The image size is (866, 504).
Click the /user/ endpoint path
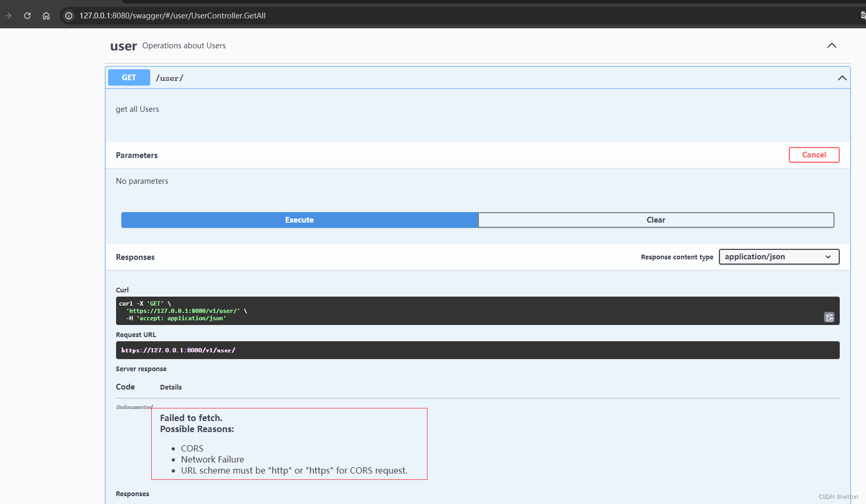tap(170, 78)
